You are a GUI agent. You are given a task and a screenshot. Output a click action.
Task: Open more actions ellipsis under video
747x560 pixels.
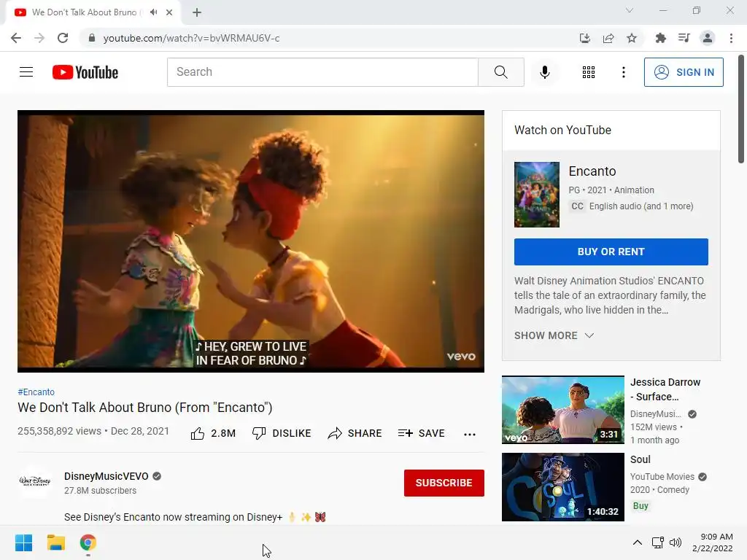coord(470,434)
